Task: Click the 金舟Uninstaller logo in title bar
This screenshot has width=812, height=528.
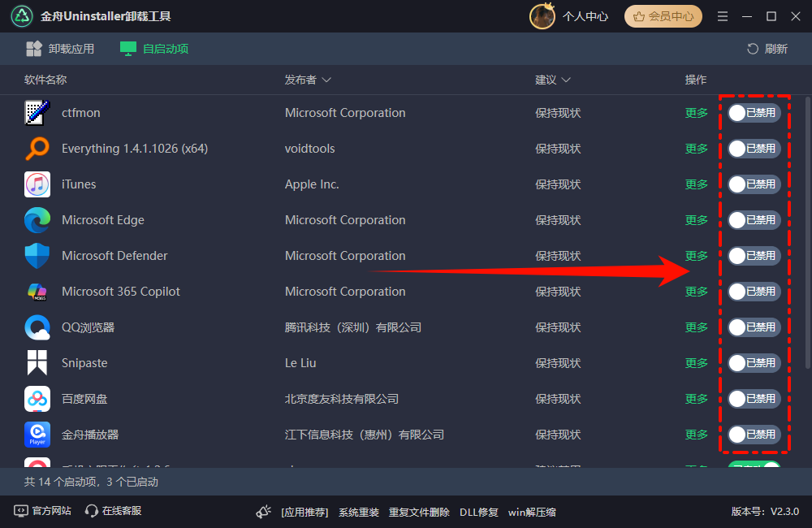Action: (21, 15)
